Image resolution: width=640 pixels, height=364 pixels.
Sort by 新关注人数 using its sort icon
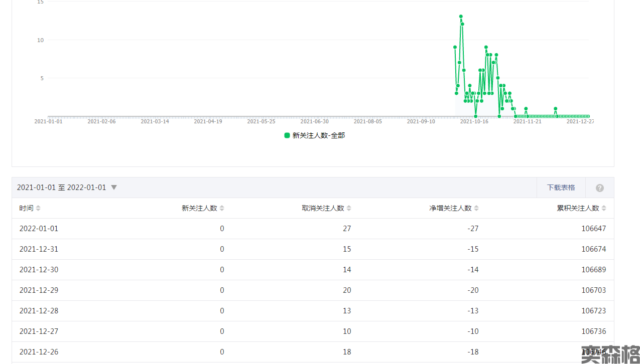point(222,208)
